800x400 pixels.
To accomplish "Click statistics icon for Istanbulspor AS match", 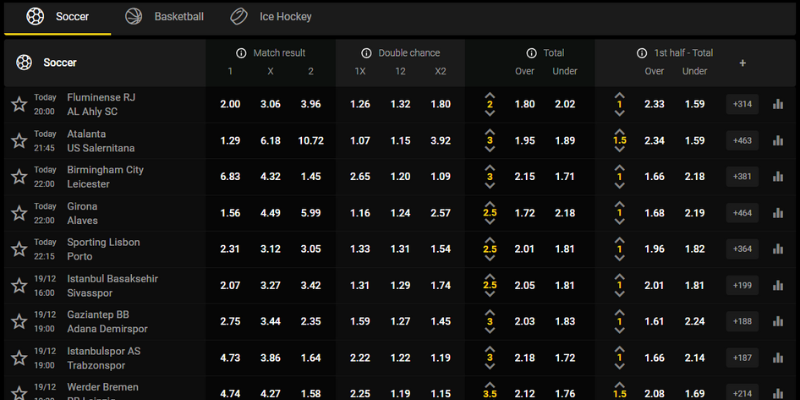I will click(x=778, y=357).
